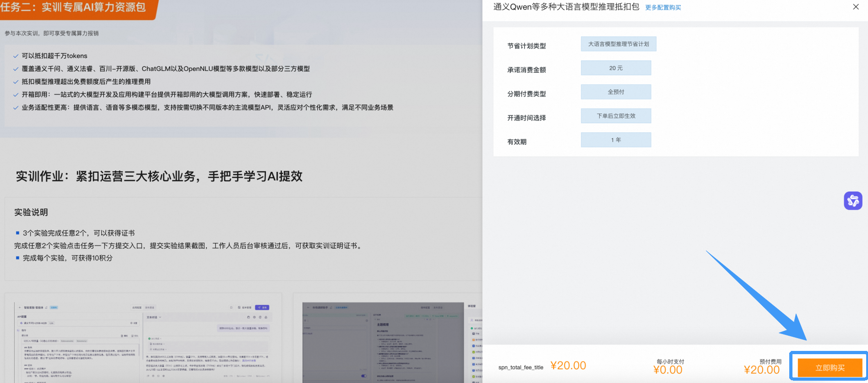Click the 通义Qwen等多种大语言模型推理抵扣包 panel title
The image size is (868, 383).
[566, 7]
